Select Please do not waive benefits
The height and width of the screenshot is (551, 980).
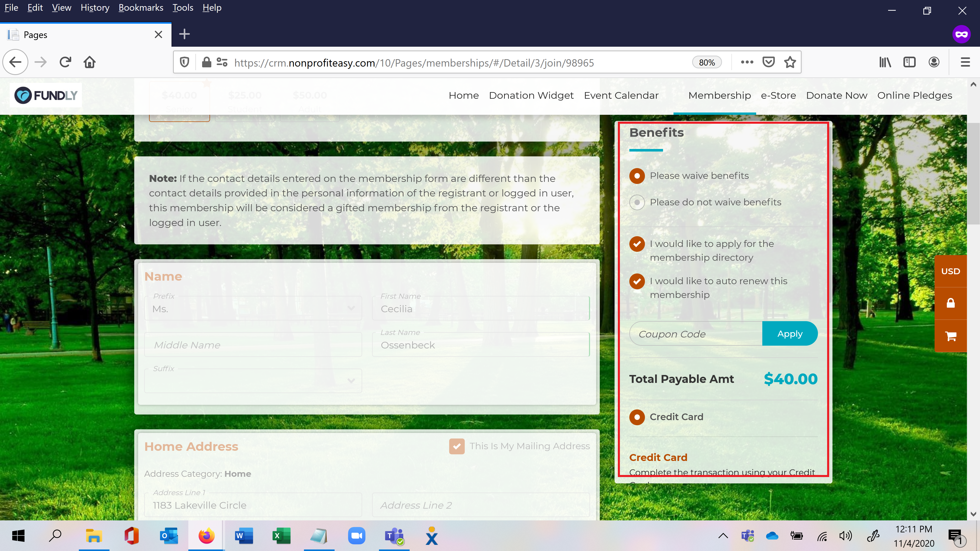pos(637,202)
